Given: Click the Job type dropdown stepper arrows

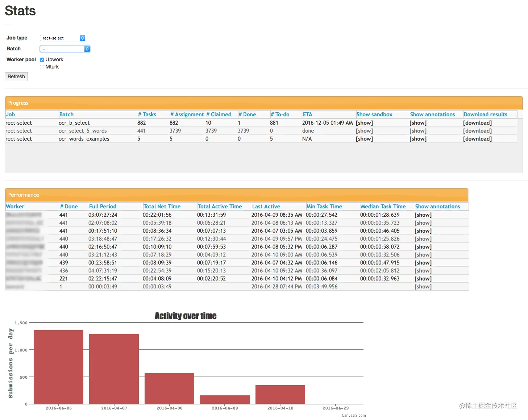Looking at the screenshot, I should [82, 38].
